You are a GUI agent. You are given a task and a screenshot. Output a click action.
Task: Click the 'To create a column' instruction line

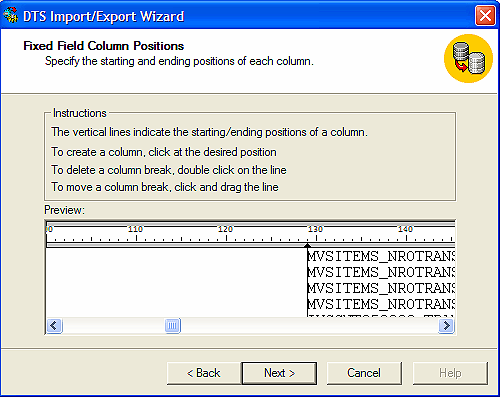click(164, 152)
